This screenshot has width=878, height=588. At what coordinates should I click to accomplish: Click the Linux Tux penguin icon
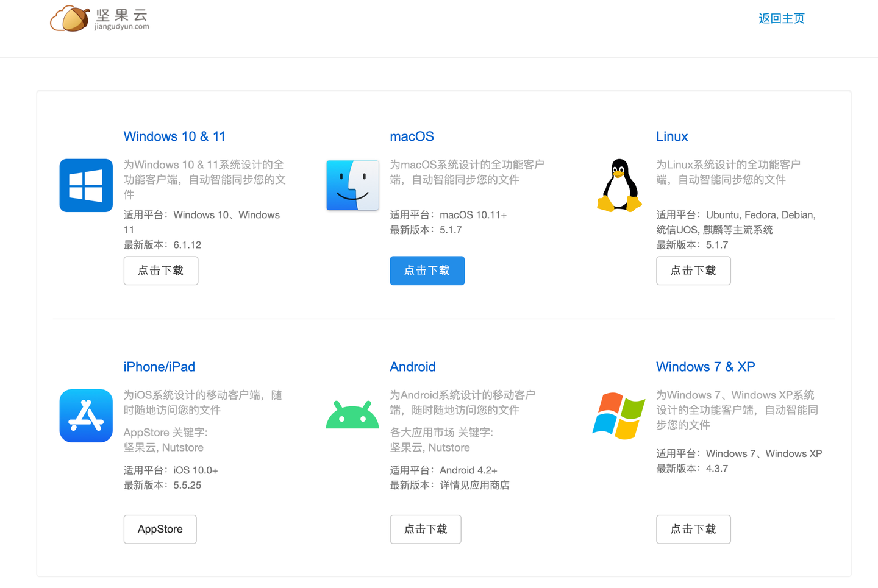click(619, 185)
